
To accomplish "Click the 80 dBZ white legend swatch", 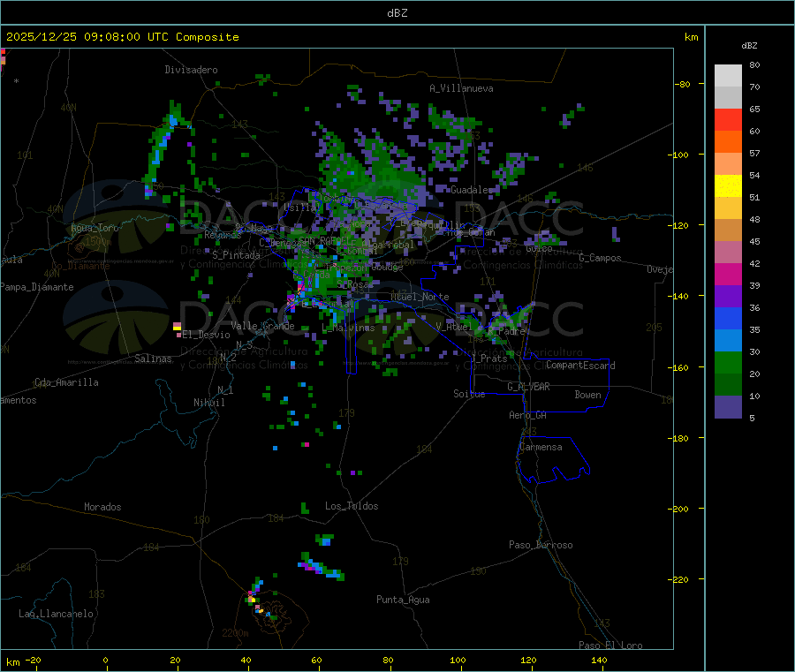I will (x=728, y=76).
